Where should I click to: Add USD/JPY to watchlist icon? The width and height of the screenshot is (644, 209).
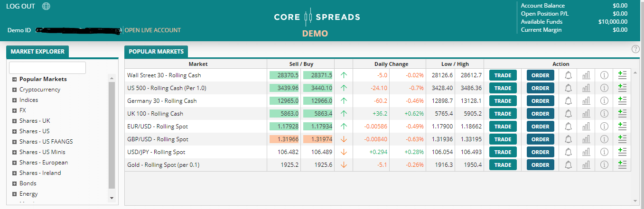622,152
